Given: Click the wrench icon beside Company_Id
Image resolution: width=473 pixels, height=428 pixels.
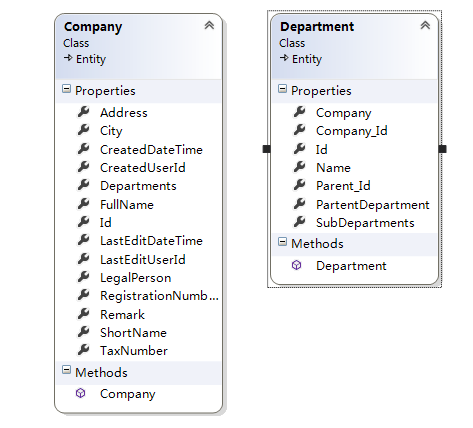Looking at the screenshot, I should click(x=299, y=130).
